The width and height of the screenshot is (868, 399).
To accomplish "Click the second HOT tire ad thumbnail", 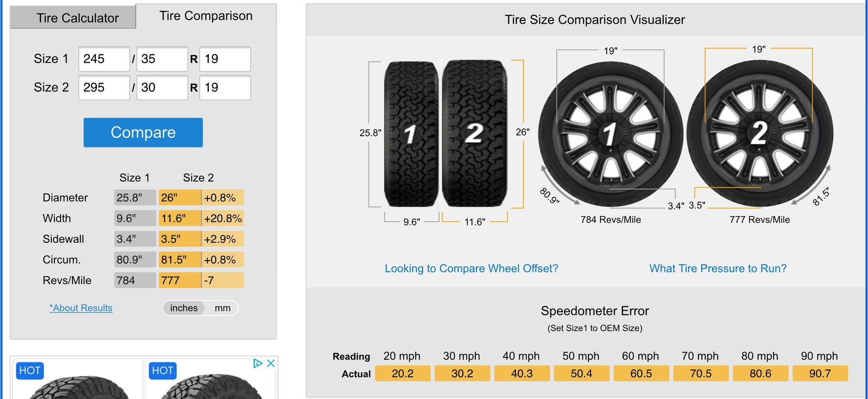I will click(210, 379).
